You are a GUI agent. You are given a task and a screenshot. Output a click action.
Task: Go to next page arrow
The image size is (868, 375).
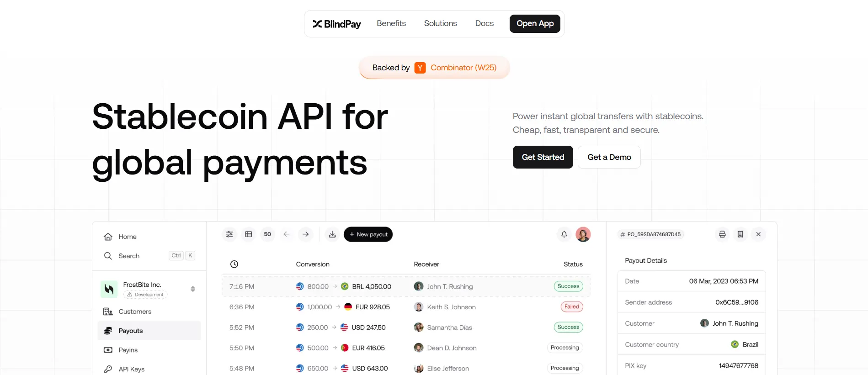306,234
